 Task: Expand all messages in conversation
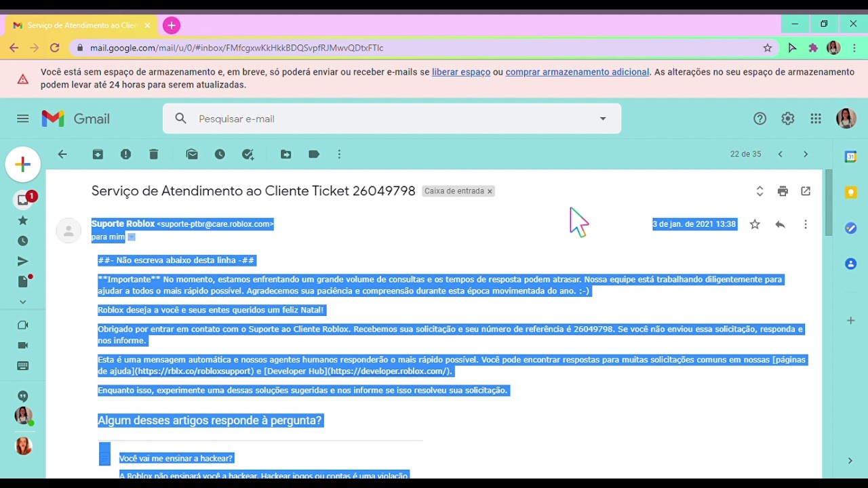(x=759, y=191)
